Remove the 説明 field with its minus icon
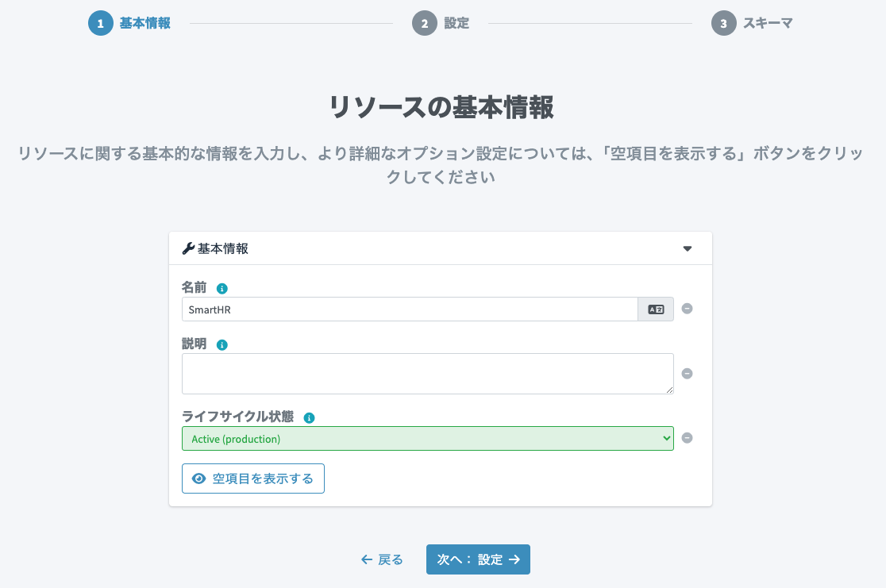Viewport: 886px width, 588px height. 687,374
